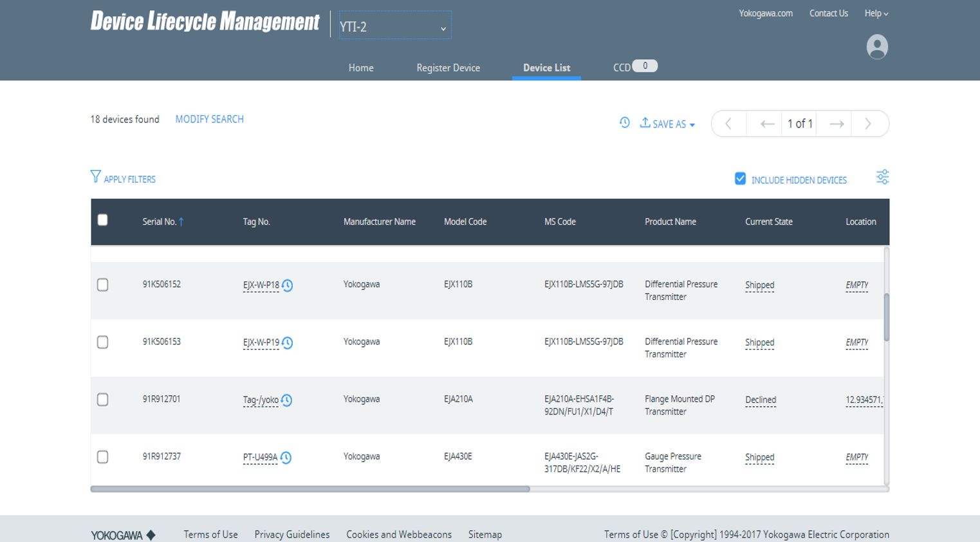Click the Manufacturer Name column header
This screenshot has width=980, height=542.
379,222
